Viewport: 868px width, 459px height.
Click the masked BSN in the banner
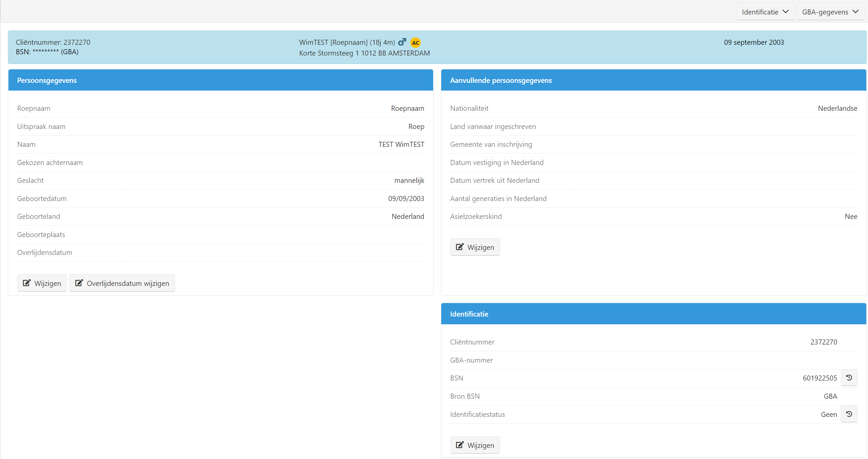click(45, 52)
